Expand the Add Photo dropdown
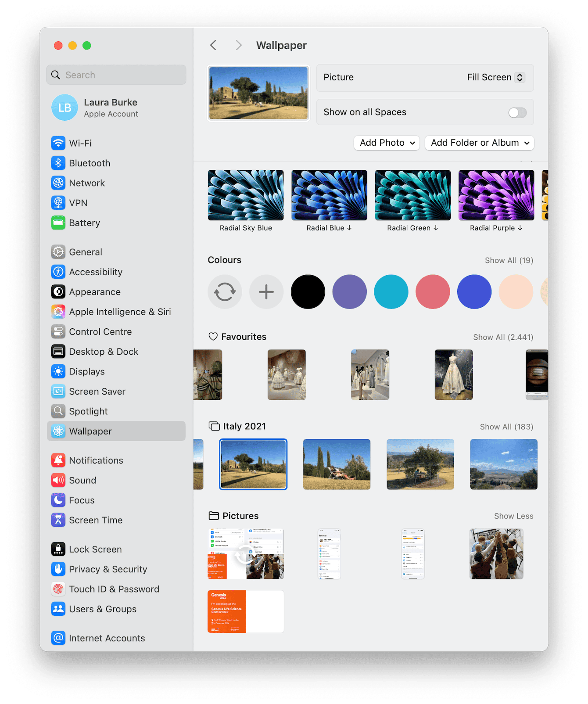The width and height of the screenshot is (588, 704). click(x=387, y=143)
